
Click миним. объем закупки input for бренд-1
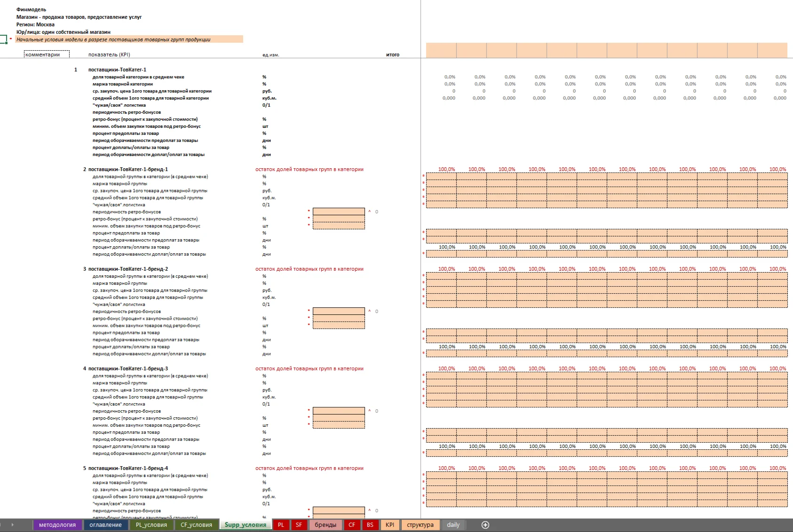(x=339, y=226)
